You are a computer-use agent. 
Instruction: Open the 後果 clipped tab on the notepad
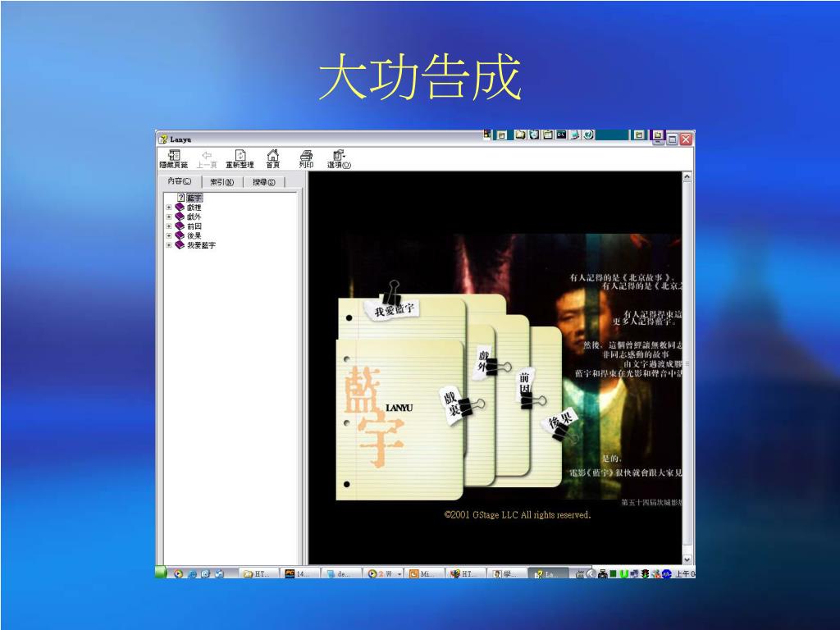click(x=560, y=423)
